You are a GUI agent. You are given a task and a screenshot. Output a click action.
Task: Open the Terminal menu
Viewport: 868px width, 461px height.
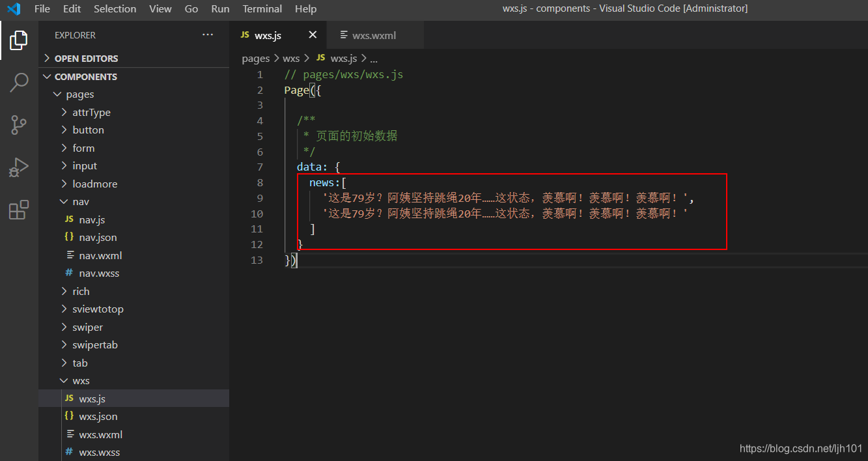(x=262, y=9)
